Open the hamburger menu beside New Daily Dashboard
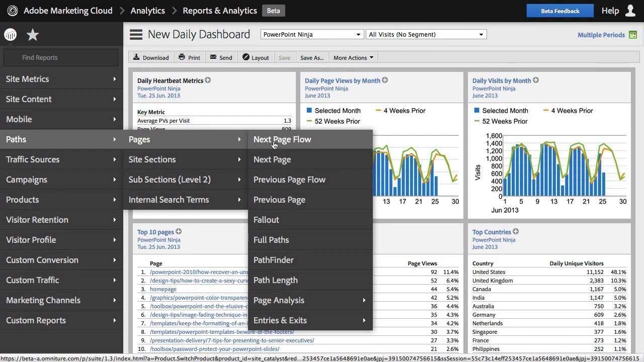The image size is (644, 362). [x=135, y=34]
